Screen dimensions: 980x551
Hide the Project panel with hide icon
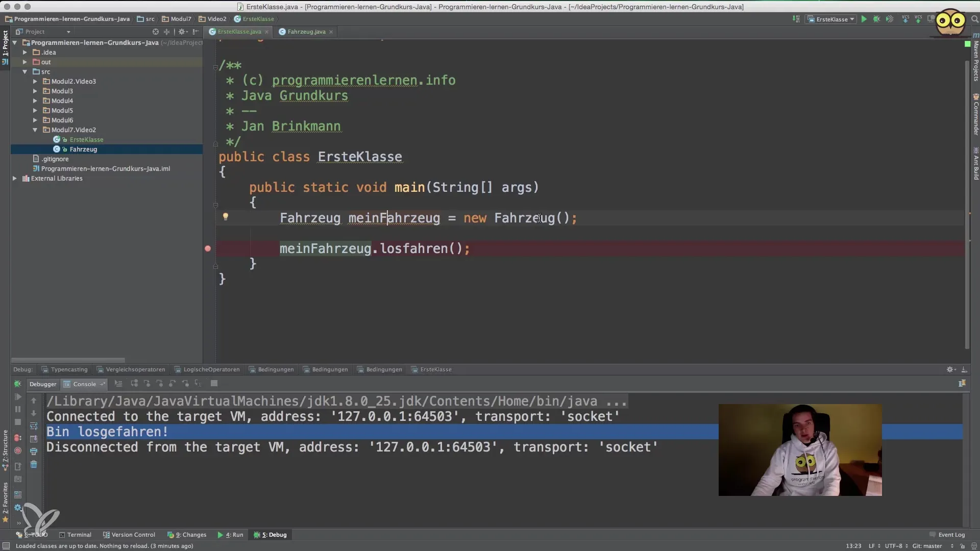coord(196,32)
